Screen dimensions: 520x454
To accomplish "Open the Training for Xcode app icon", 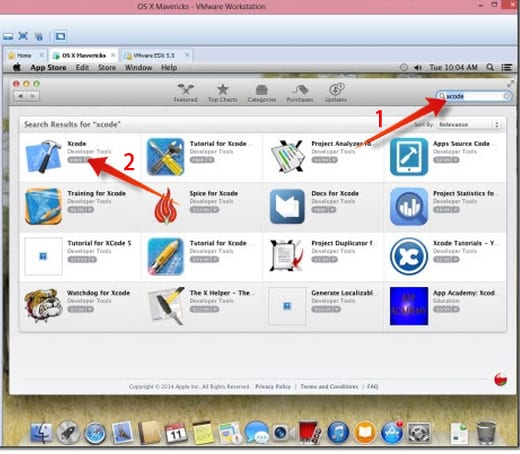I will (43, 206).
